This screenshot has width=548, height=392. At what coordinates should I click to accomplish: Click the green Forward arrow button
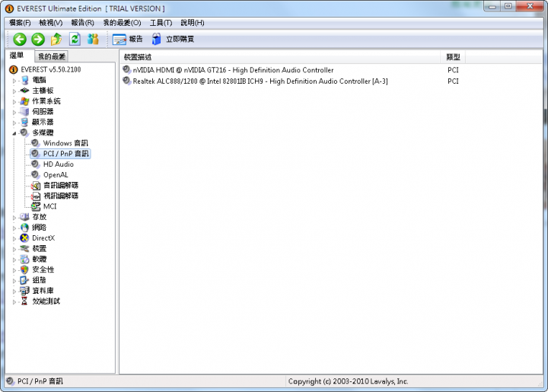tap(38, 39)
